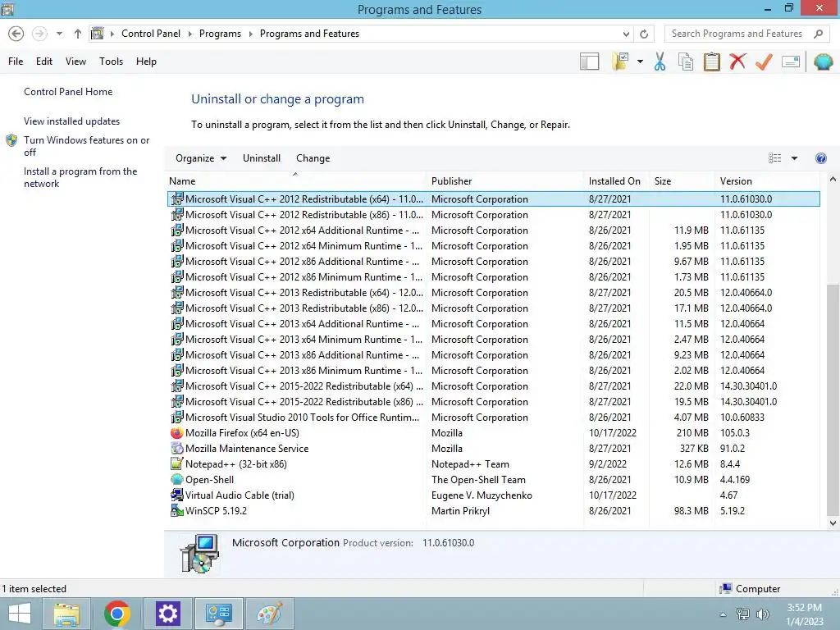Open the More view options dropdown arrow
Viewport: 840px width, 630px height.
click(794, 158)
